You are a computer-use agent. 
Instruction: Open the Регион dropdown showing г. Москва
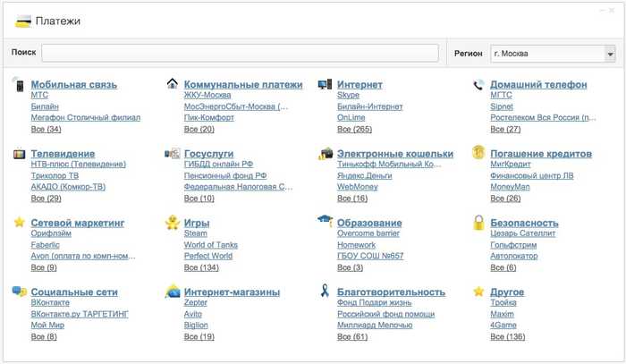pyautogui.click(x=553, y=54)
